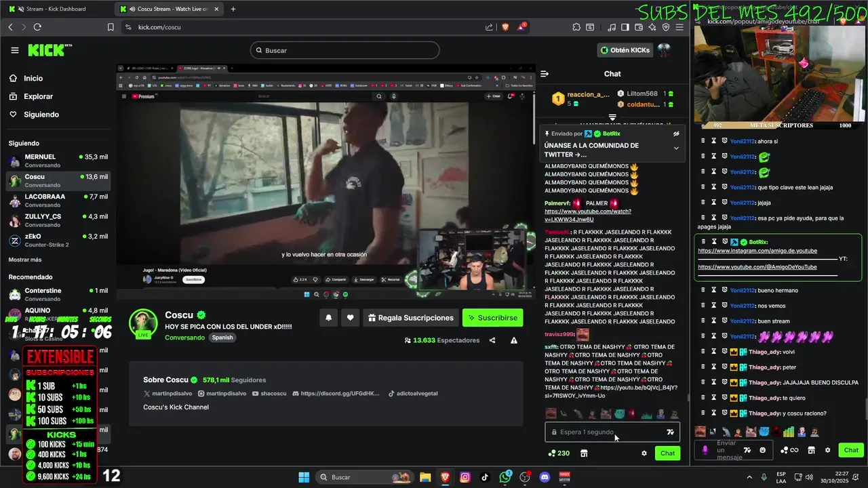This screenshot has width=868, height=488.
Task: Expand the pinned BotRix message chevron
Action: click(x=676, y=148)
